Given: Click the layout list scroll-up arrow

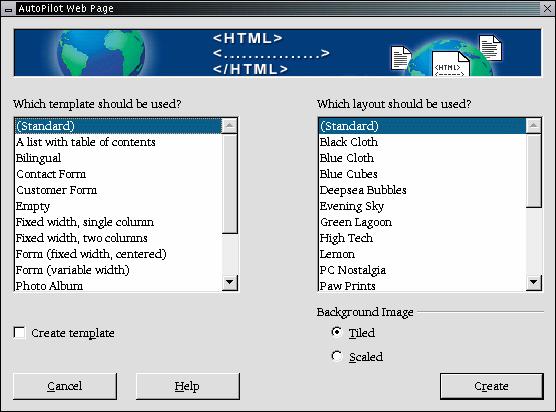Looking at the screenshot, I should click(x=533, y=126).
